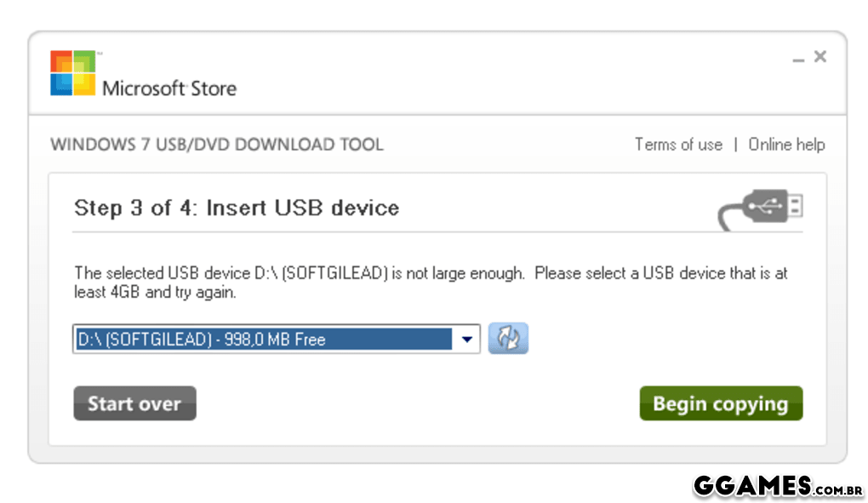The image size is (868, 503).
Task: Click the 'Step 3 of 4' heading
Action: (x=237, y=208)
